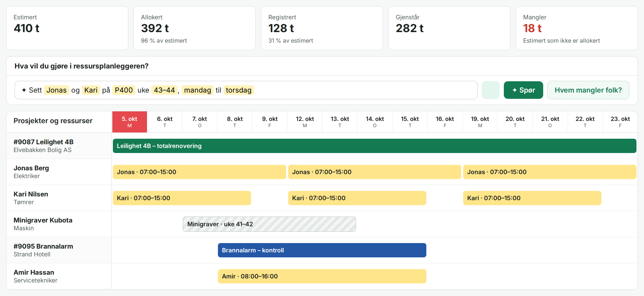
Task: Select the P400 chip in the prompt
Action: (x=124, y=90)
